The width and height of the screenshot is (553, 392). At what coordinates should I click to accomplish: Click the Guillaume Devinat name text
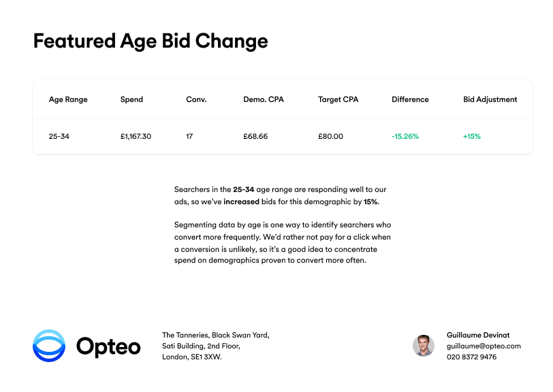tap(478, 335)
